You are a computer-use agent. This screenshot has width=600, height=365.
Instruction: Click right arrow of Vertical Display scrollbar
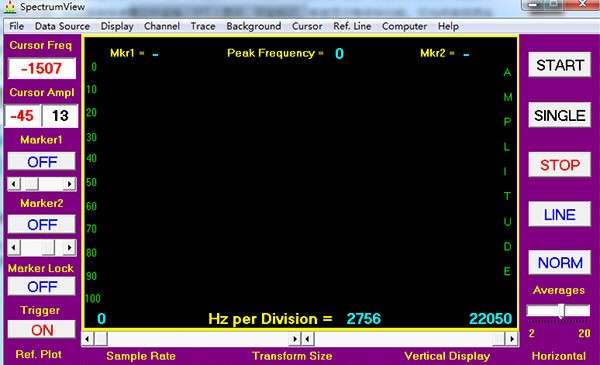point(512,339)
